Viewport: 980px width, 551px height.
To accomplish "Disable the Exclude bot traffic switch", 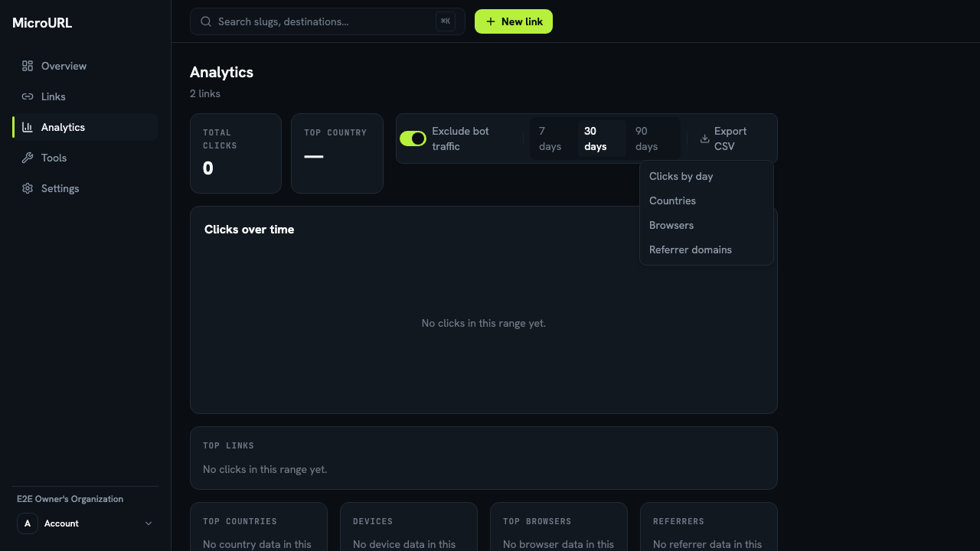I will (x=413, y=139).
